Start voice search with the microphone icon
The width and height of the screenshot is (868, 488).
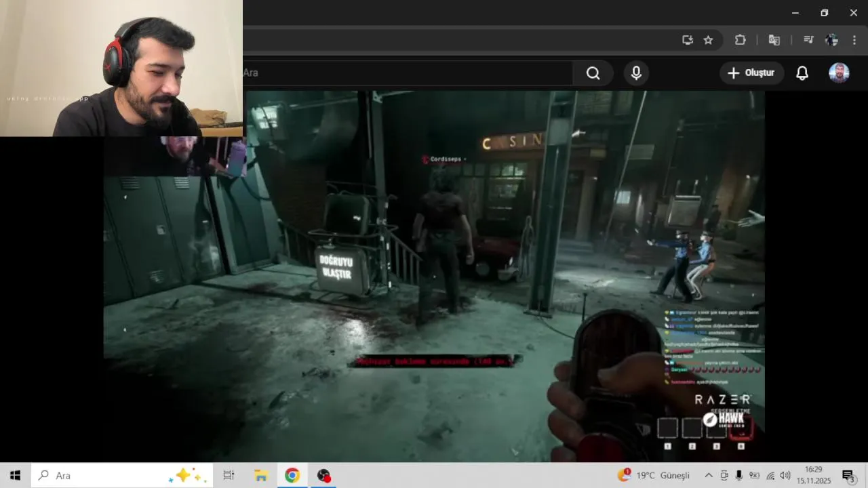point(636,73)
